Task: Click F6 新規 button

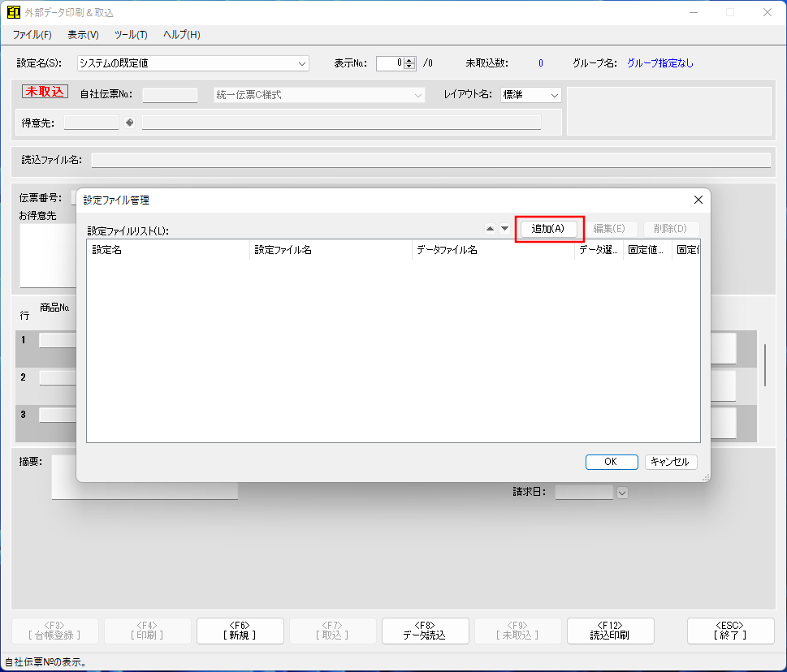Action: pyautogui.click(x=240, y=631)
